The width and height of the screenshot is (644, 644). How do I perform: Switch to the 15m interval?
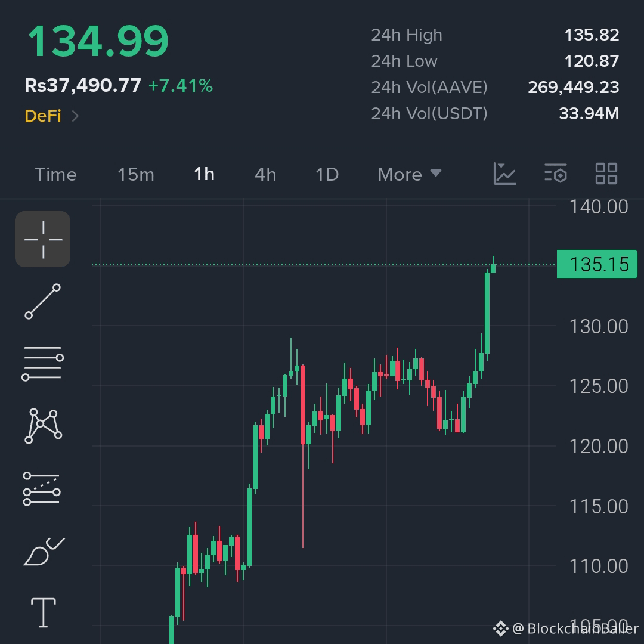click(136, 175)
